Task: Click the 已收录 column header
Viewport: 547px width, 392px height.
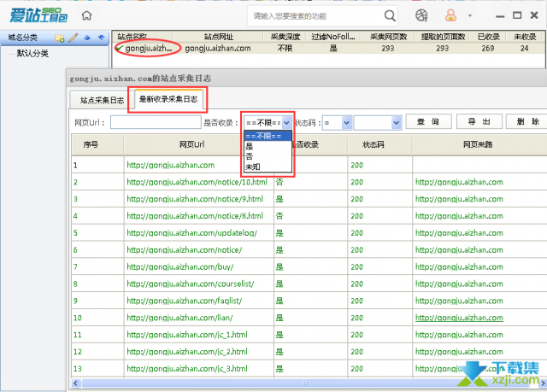Action: 488,37
